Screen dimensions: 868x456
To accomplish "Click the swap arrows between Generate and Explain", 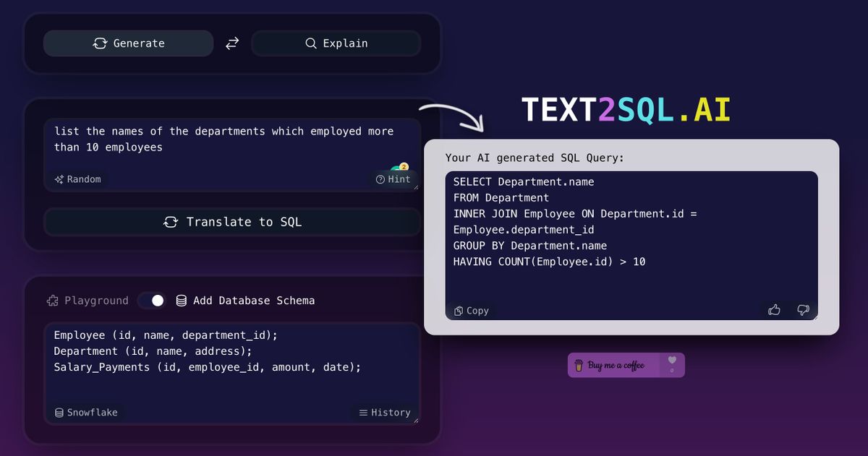I will [x=231, y=43].
